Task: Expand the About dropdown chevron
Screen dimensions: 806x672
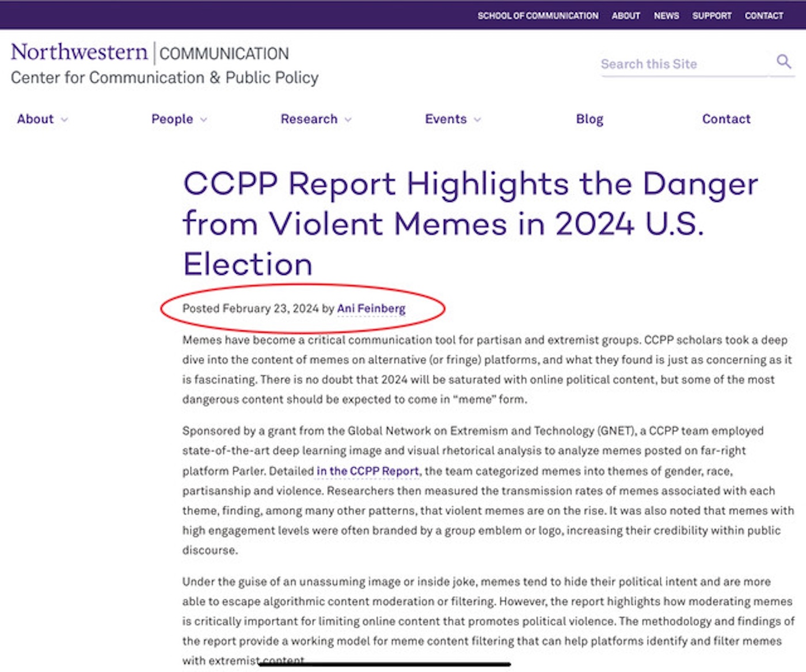Action: [64, 120]
